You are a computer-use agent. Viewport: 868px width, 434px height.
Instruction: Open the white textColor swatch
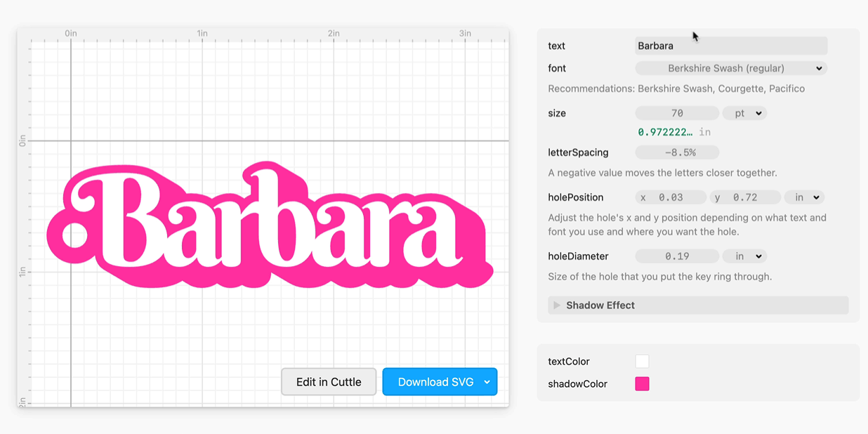pyautogui.click(x=642, y=362)
